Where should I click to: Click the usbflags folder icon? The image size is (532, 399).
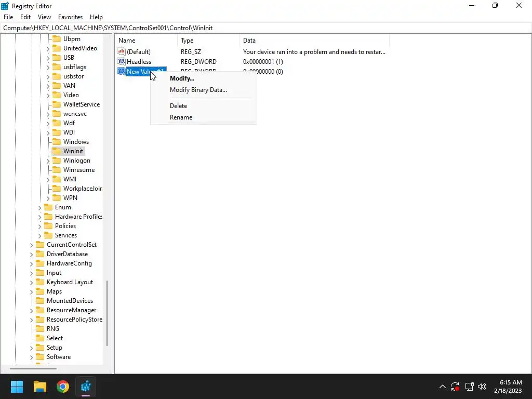pos(57,67)
